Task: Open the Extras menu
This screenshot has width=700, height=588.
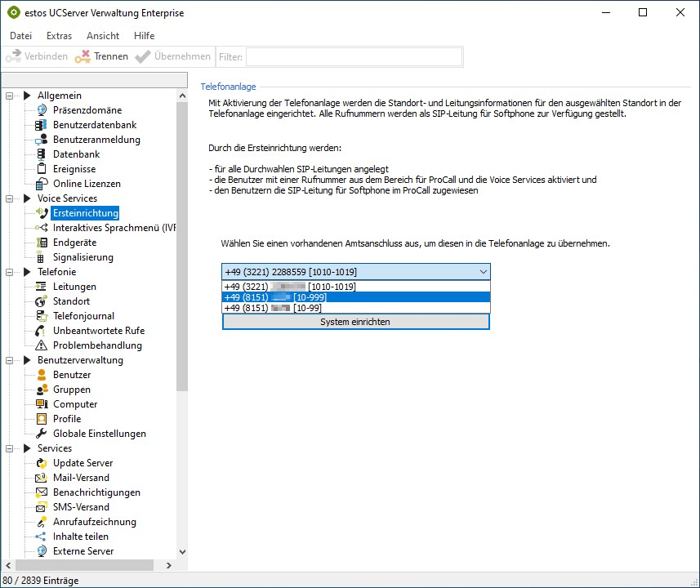Action: click(59, 36)
